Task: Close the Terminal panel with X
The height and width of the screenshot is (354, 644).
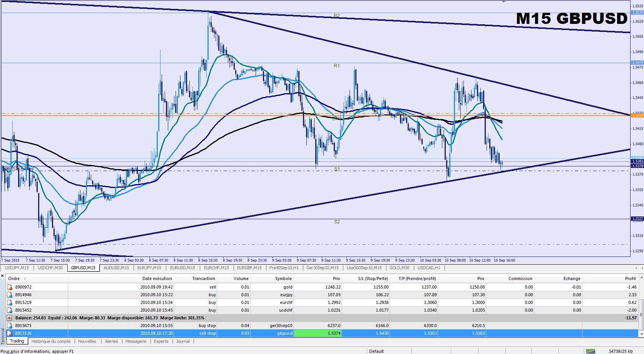Action: tap(3, 276)
